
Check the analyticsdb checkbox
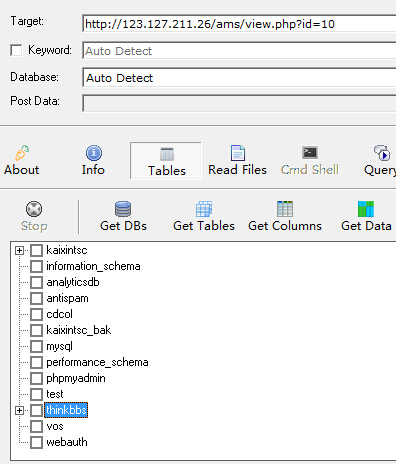pyautogui.click(x=36, y=282)
